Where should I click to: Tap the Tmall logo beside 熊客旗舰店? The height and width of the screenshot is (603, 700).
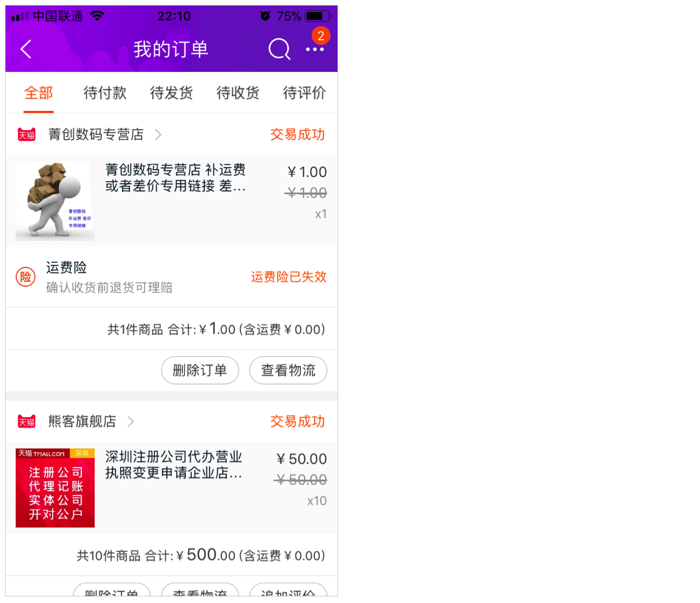pyautogui.click(x=27, y=422)
